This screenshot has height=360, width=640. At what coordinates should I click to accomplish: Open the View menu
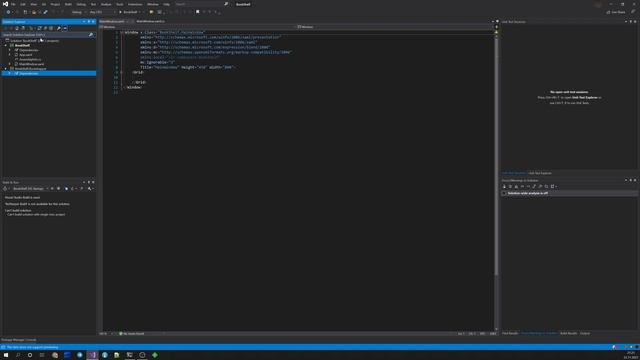click(x=33, y=4)
